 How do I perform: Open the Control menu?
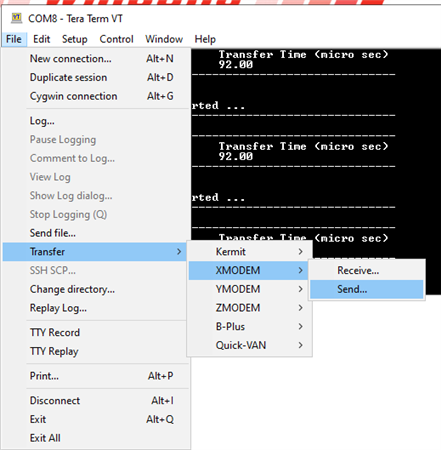[116, 39]
